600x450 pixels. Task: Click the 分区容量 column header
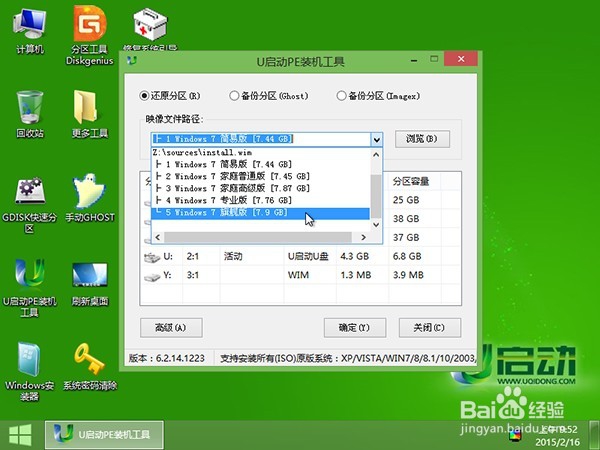click(x=415, y=181)
